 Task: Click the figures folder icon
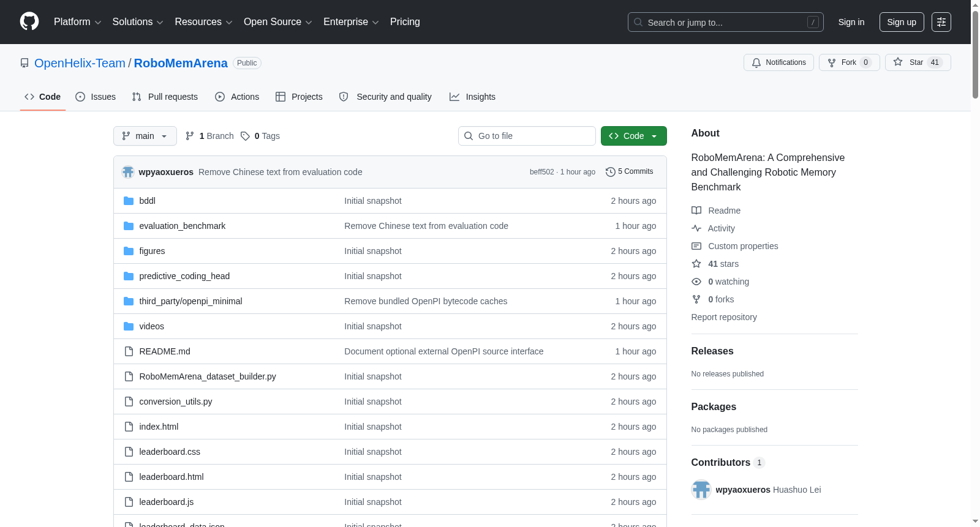coord(129,251)
